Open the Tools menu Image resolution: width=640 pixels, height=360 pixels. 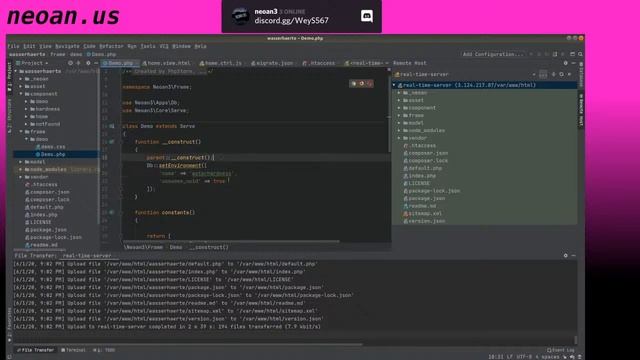(148, 46)
